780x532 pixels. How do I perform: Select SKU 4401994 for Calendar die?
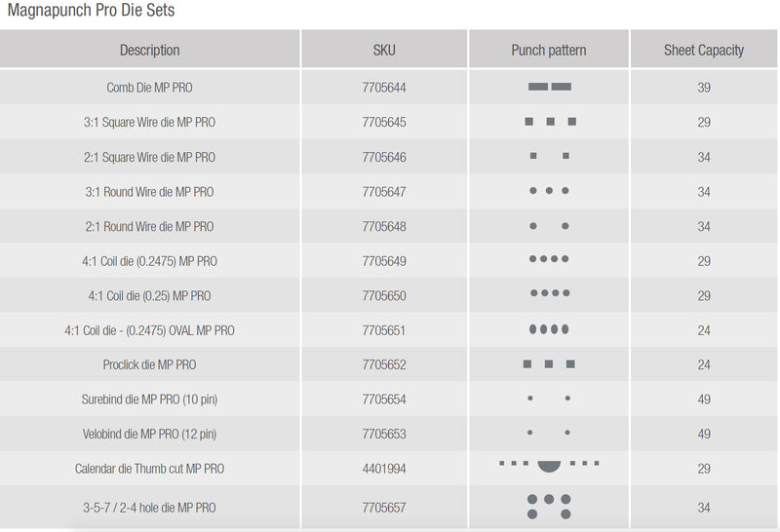(384, 469)
